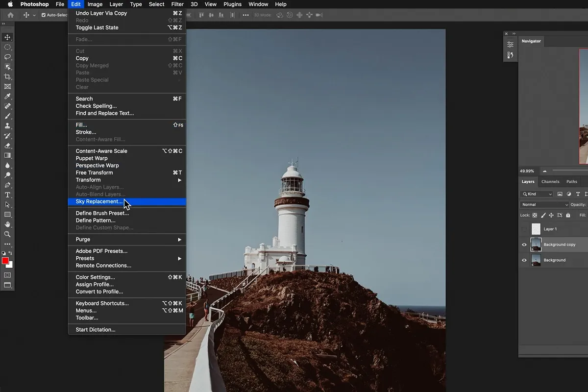
Task: Pick the Type tool
Action: pyautogui.click(x=7, y=194)
